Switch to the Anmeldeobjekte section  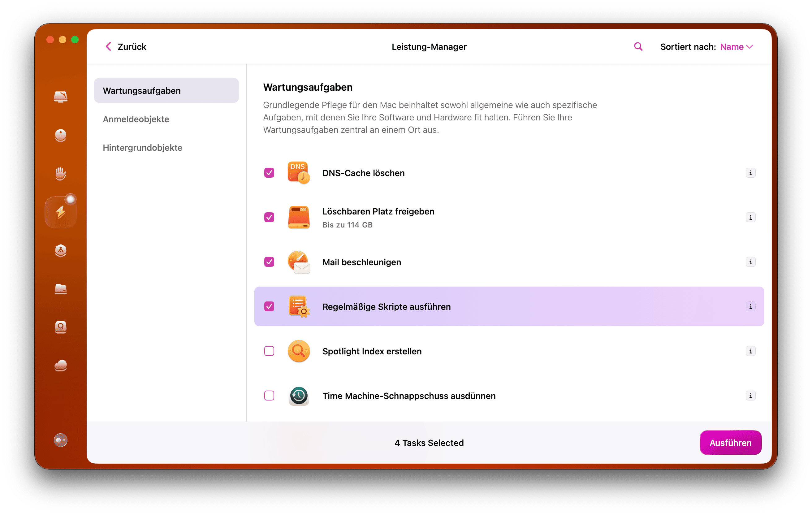(136, 119)
